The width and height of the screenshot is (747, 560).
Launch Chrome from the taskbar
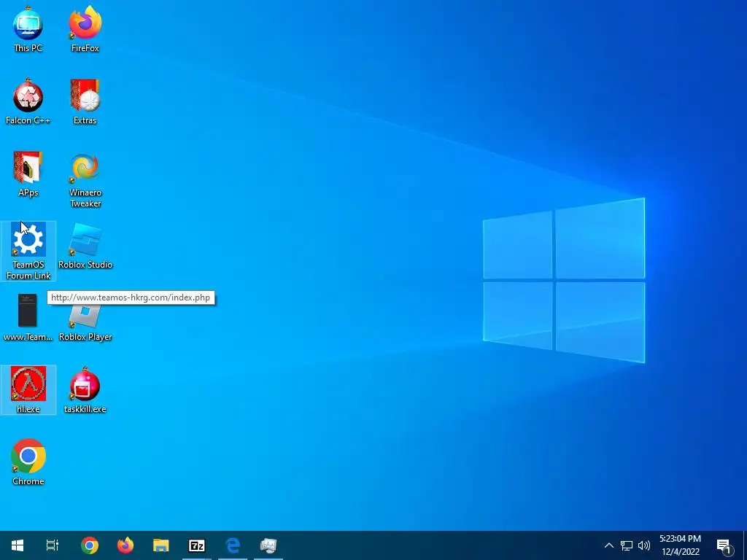tap(90, 545)
